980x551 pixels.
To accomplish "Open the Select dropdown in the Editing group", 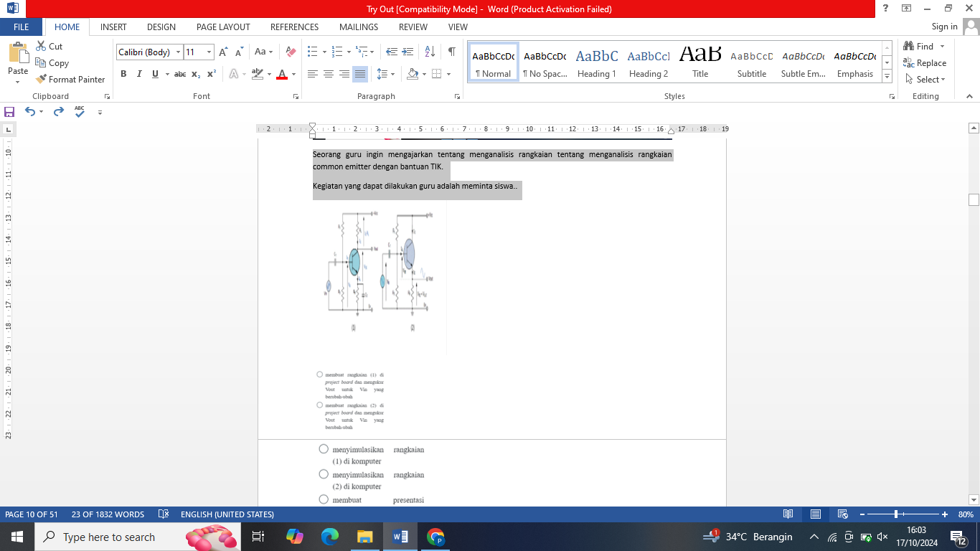I will 925,80.
